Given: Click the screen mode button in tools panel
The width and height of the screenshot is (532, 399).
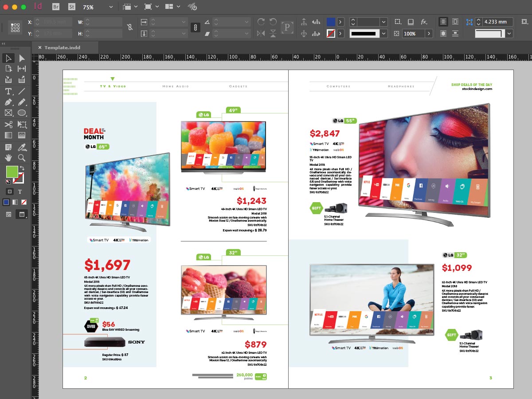Looking at the screenshot, I should pyautogui.click(x=21, y=214).
